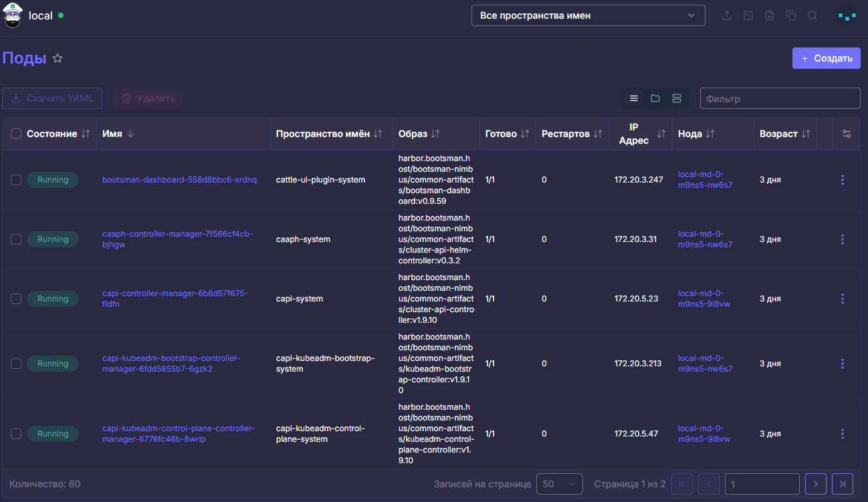Viewport: 868px width, 502px height.
Task: Switch to the flat list view
Action: 634,98
